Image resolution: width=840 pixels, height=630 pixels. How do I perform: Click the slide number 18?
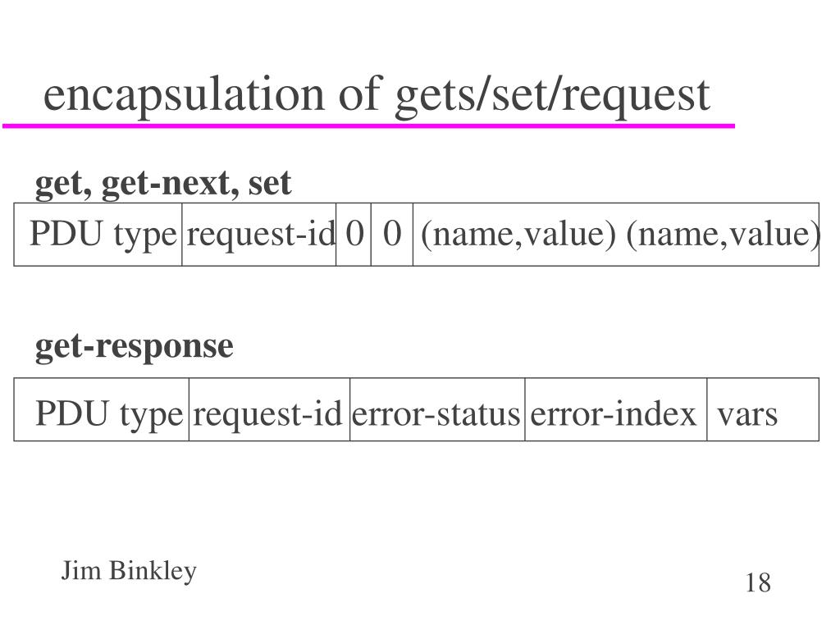click(758, 583)
